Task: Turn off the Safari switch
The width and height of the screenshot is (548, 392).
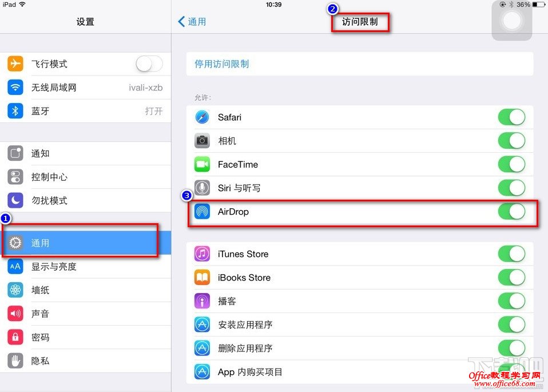Action: [511, 117]
